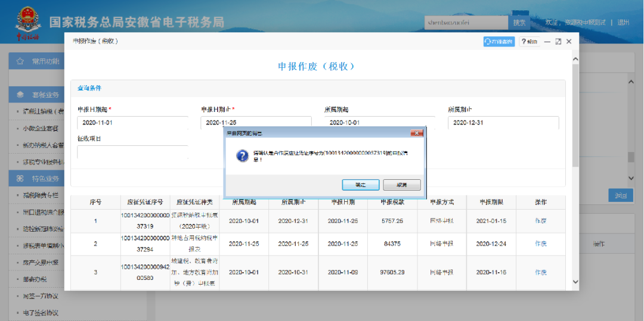Click the clover icon beside 特色业务
Image resolution: width=644 pixels, height=321 pixels.
point(20,178)
